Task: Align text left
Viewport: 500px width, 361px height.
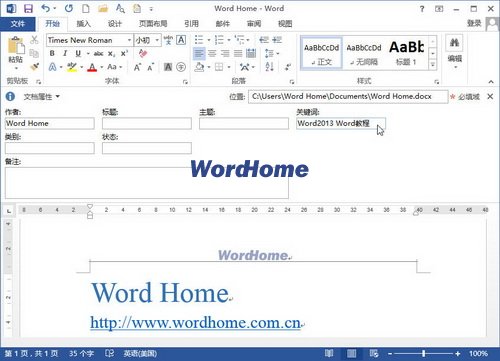Action: tap(199, 53)
